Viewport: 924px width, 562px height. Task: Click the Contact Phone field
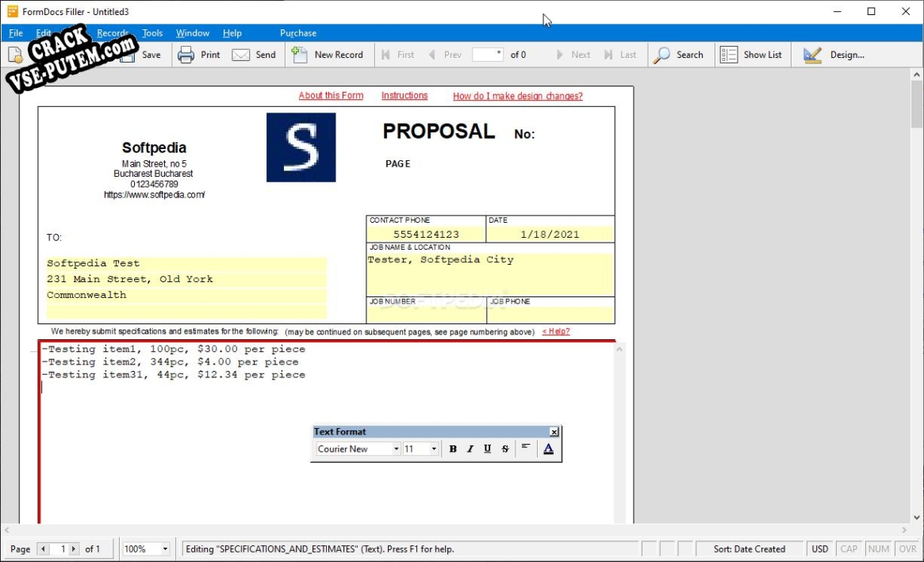[426, 235]
